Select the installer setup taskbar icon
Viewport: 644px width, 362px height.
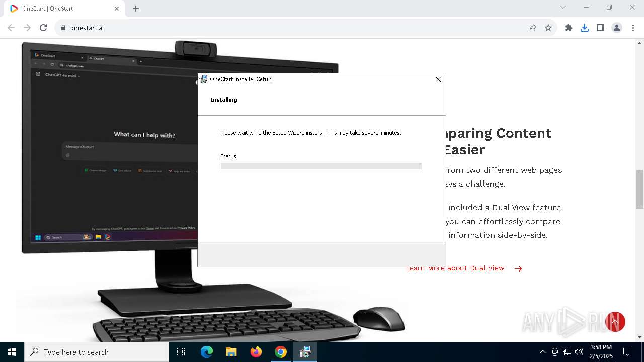click(x=305, y=352)
